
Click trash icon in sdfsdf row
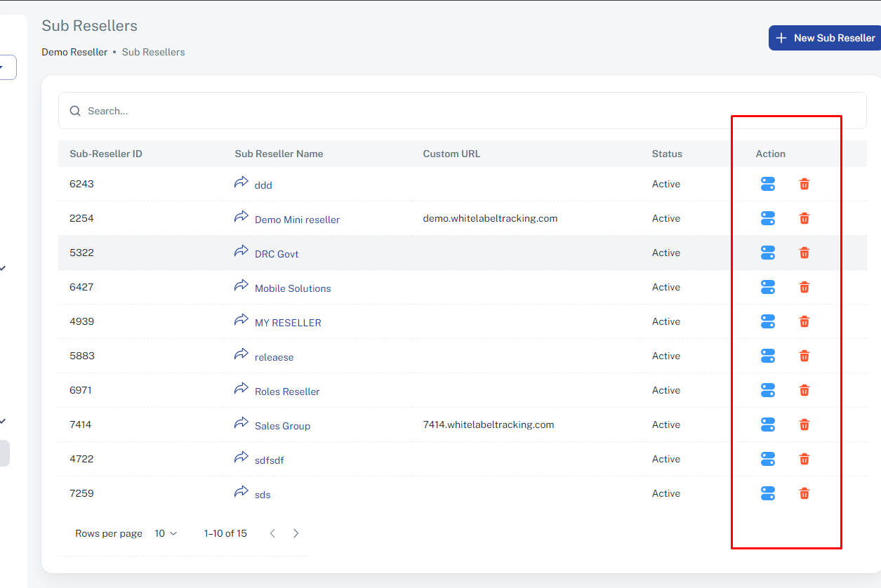pos(804,459)
